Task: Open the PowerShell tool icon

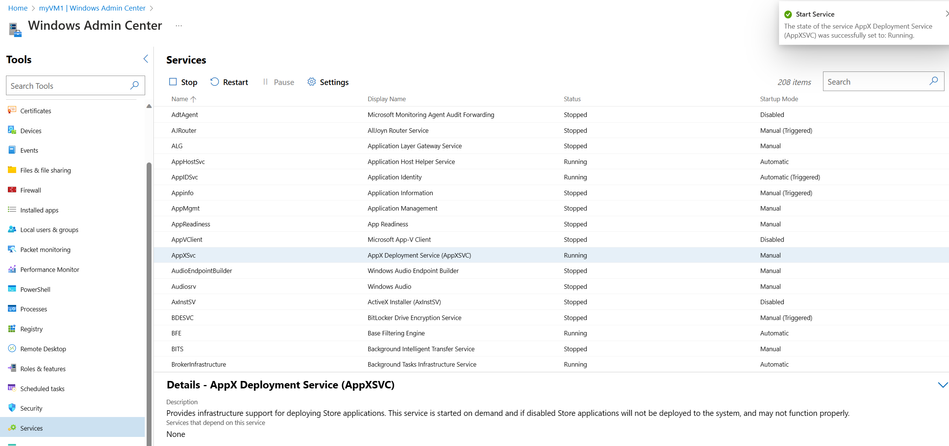Action: (11, 289)
